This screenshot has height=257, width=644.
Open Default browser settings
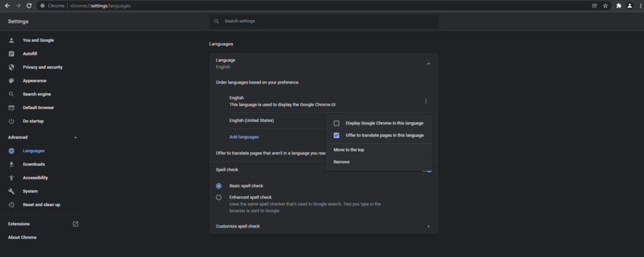pyautogui.click(x=38, y=107)
